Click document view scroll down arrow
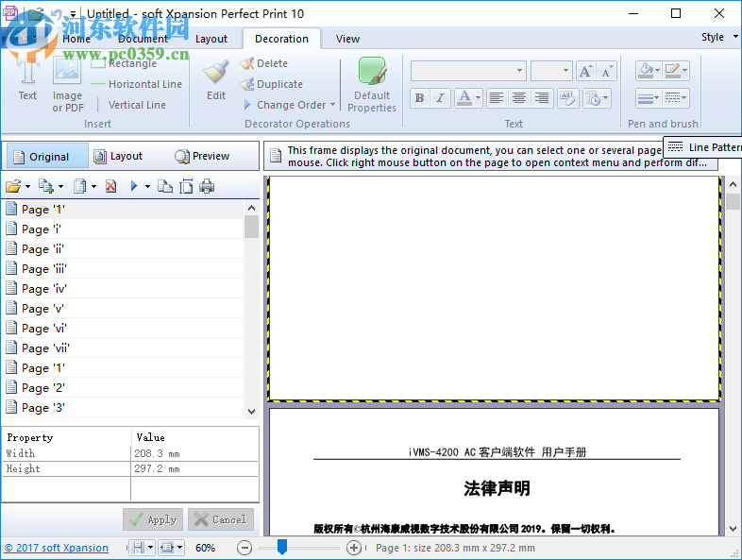The image size is (742, 560). tap(733, 529)
